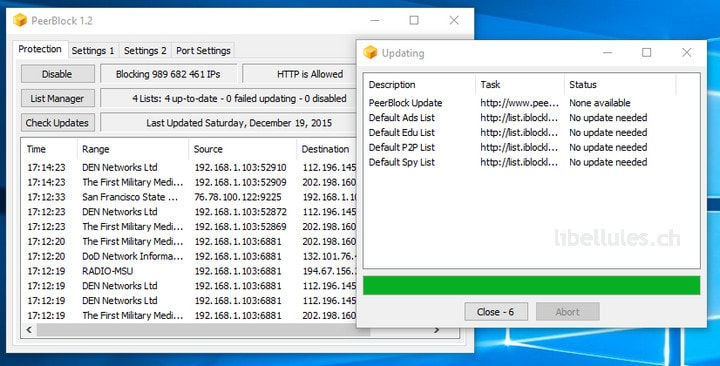Select the Default P2P List row
The width and height of the screenshot is (720, 366).
tap(532, 147)
